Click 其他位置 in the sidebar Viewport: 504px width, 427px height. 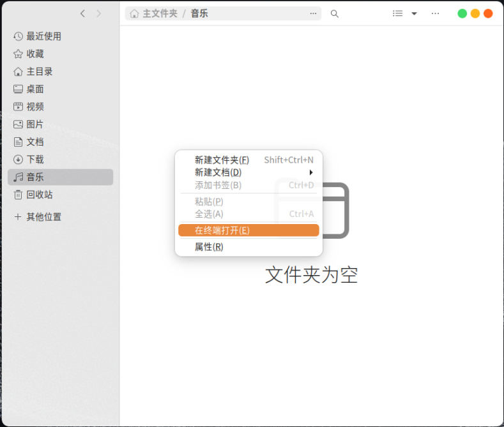(x=43, y=217)
